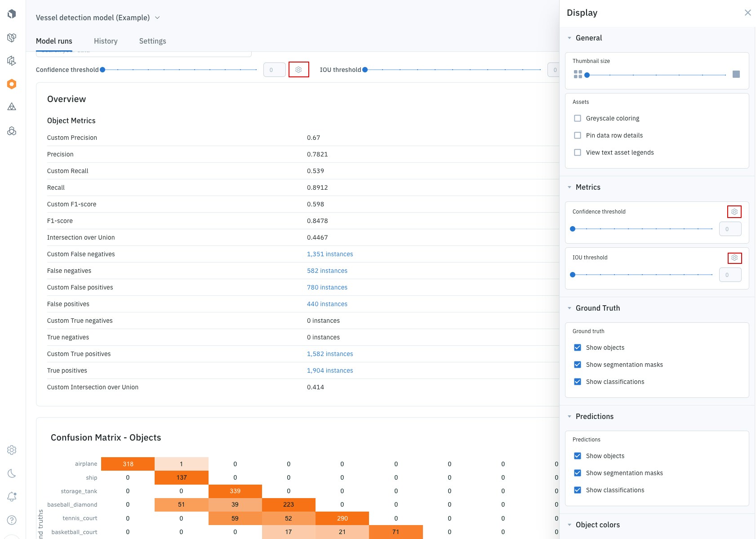
Task: Open notifications bell icon
Action: tap(12, 497)
